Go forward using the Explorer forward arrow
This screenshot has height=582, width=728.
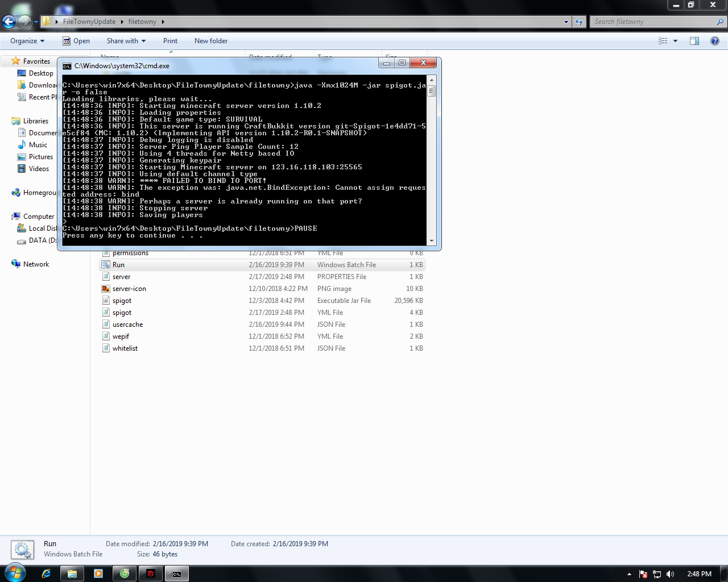(24, 22)
